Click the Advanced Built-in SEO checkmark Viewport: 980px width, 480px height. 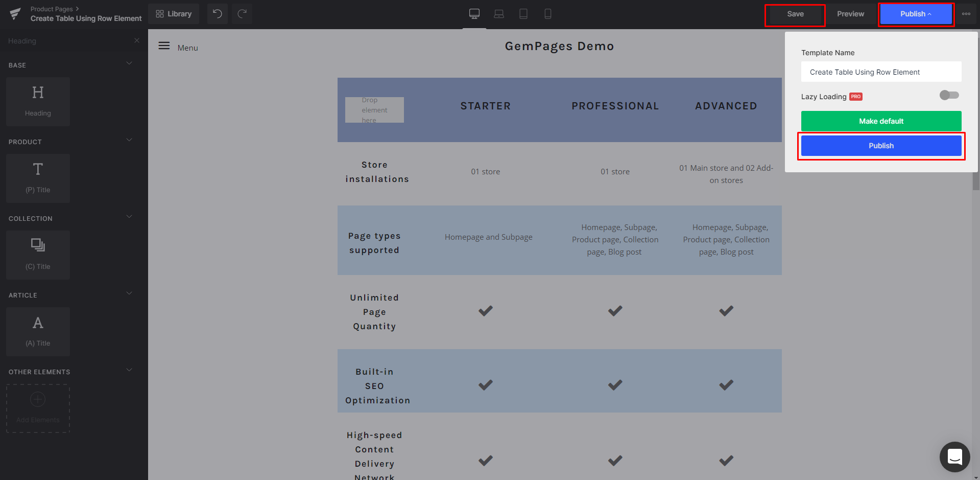click(726, 385)
